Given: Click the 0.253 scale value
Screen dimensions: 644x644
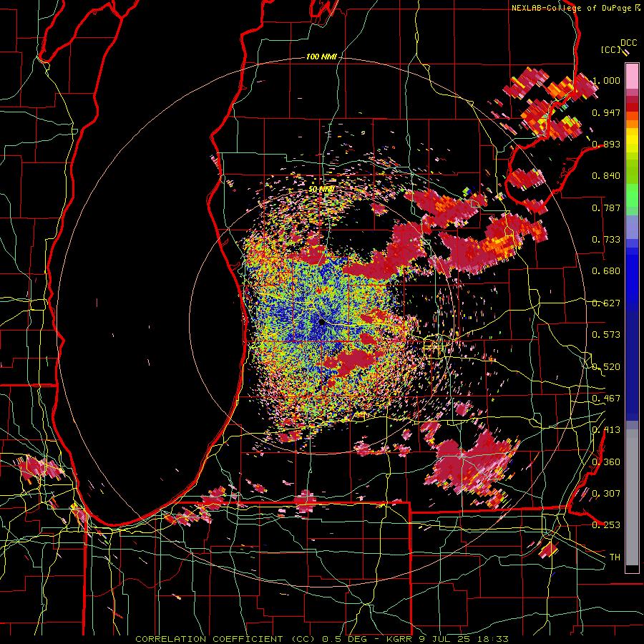Looking at the screenshot, I should click(x=606, y=525).
